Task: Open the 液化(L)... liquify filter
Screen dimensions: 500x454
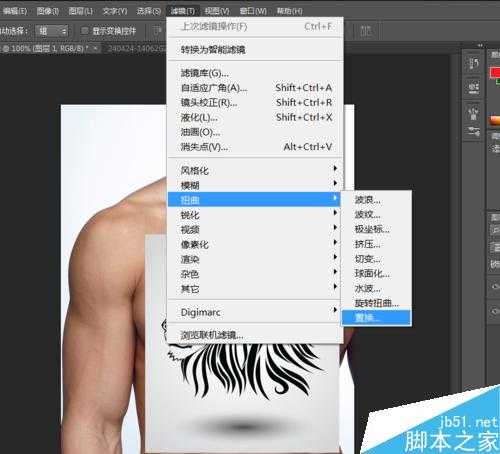Action: click(255, 117)
